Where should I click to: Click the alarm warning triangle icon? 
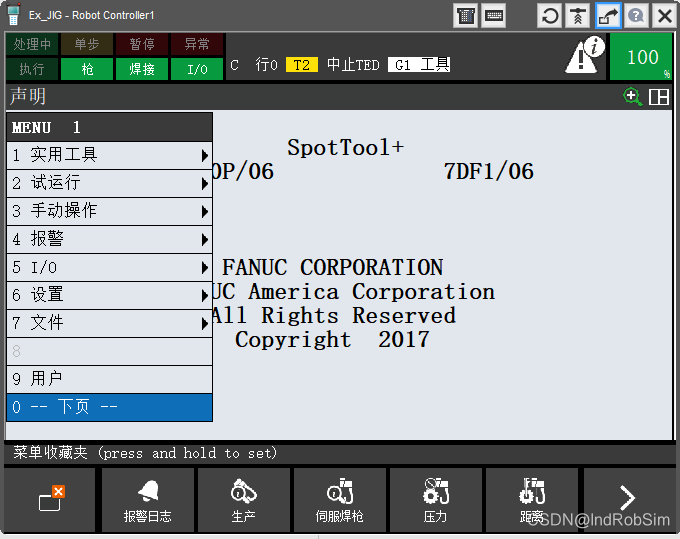coord(584,56)
